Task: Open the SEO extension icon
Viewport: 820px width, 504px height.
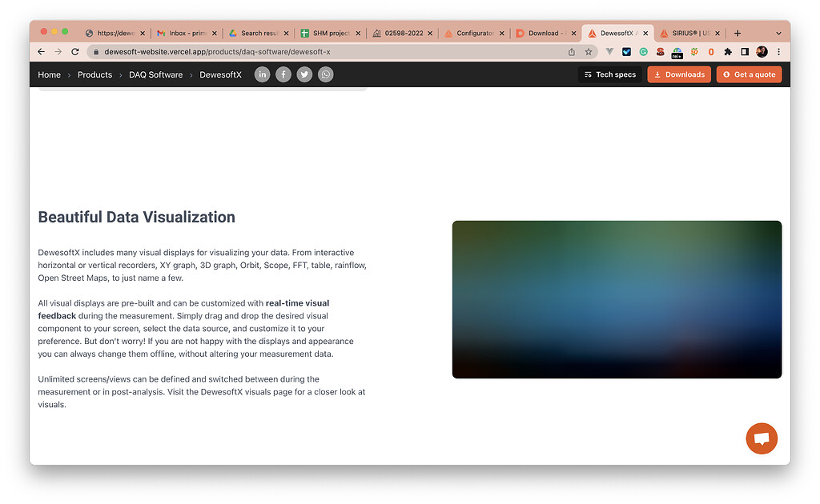Action: point(660,51)
